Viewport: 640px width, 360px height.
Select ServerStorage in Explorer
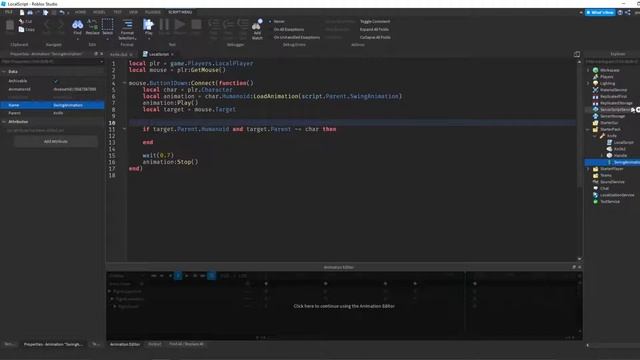click(x=612, y=116)
